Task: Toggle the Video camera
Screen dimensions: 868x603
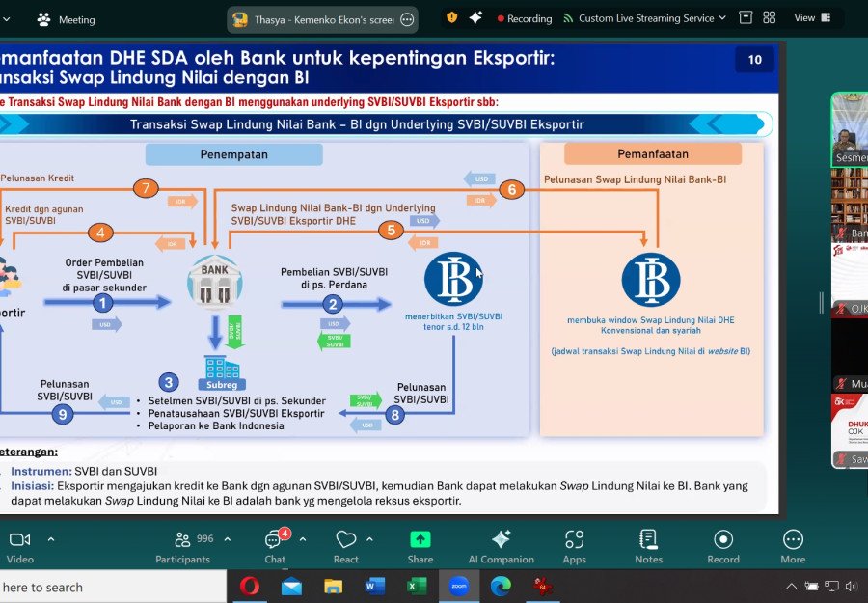Action: (x=20, y=547)
